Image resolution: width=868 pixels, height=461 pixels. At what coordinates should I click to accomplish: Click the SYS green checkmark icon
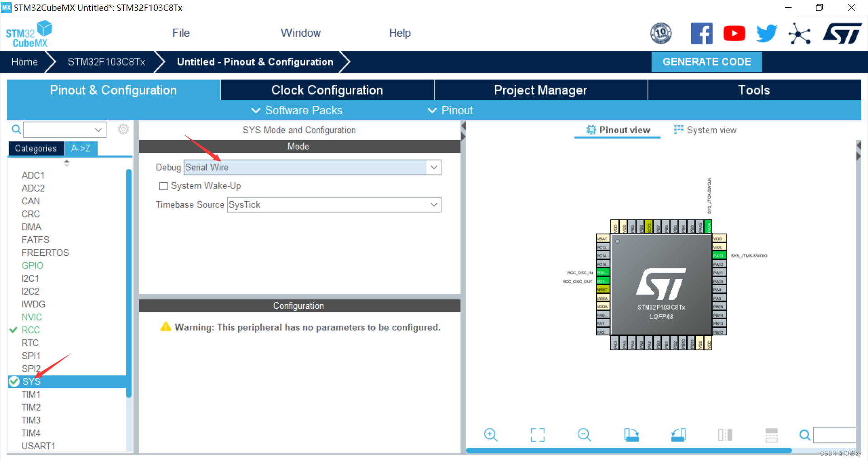(14, 381)
